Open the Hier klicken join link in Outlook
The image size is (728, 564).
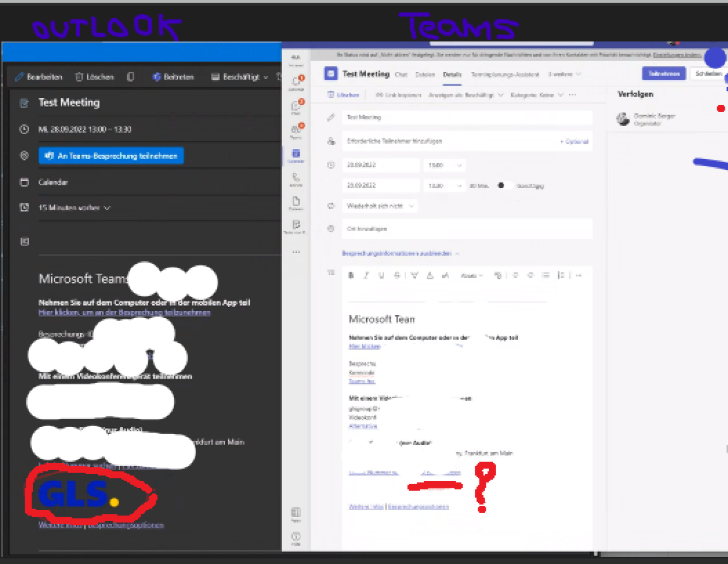pos(124,312)
